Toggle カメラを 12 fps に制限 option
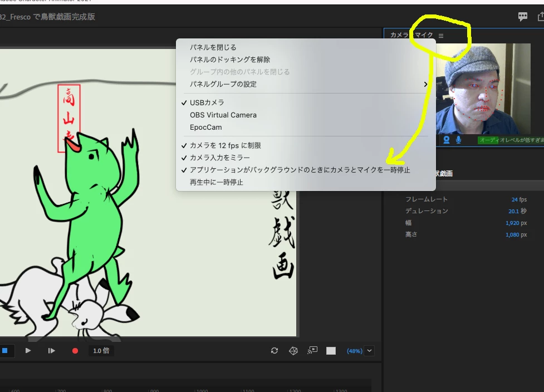Image resolution: width=544 pixels, height=392 pixels. (x=306, y=145)
